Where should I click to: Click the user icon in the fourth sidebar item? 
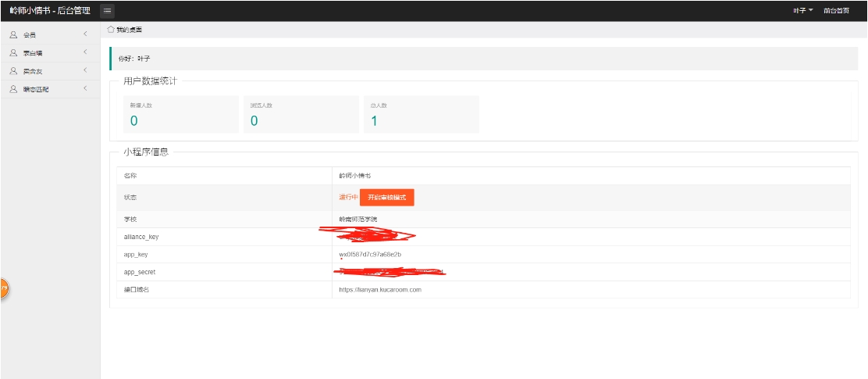[x=13, y=89]
